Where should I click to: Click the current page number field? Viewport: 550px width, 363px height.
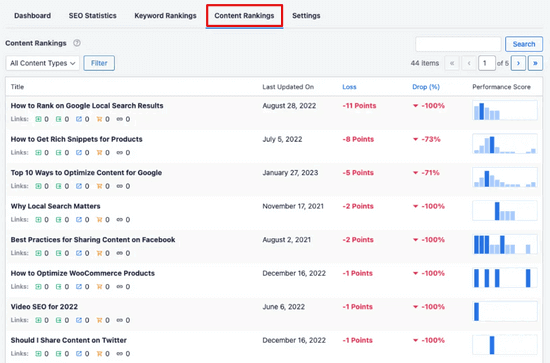(x=487, y=63)
